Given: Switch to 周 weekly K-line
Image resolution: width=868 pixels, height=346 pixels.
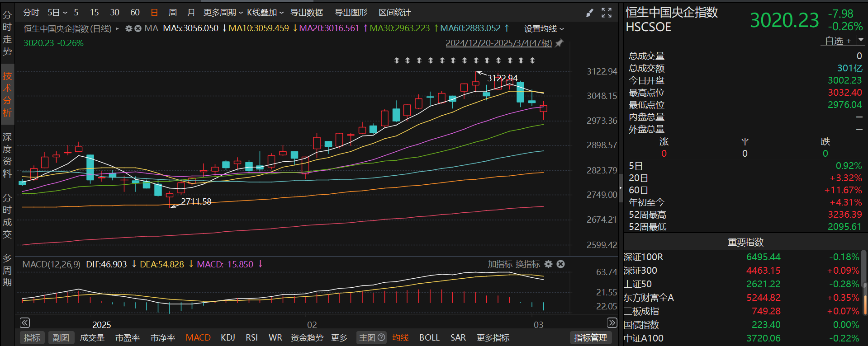Looking at the screenshot, I should 172,13.
